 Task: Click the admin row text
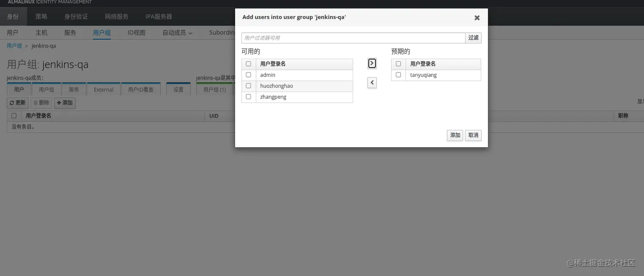click(x=268, y=75)
